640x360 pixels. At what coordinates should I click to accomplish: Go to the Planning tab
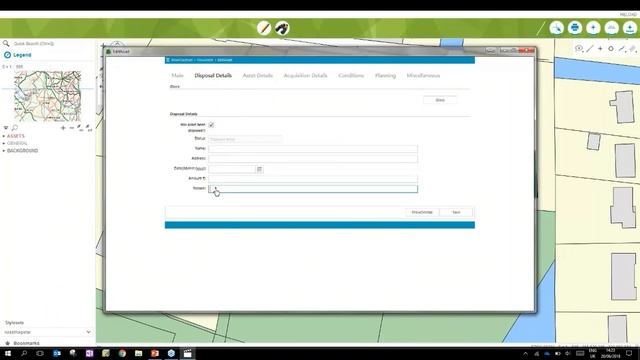385,76
